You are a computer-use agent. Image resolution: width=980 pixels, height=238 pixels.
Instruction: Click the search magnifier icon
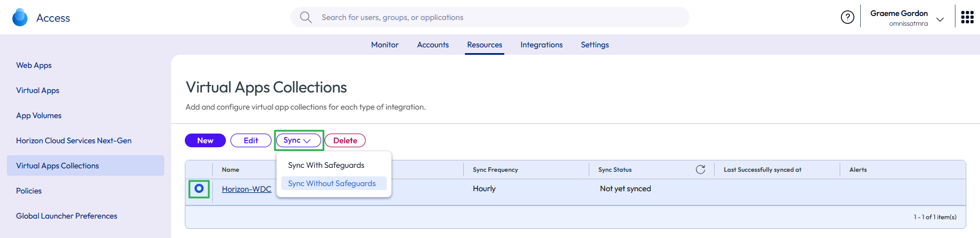click(x=306, y=18)
